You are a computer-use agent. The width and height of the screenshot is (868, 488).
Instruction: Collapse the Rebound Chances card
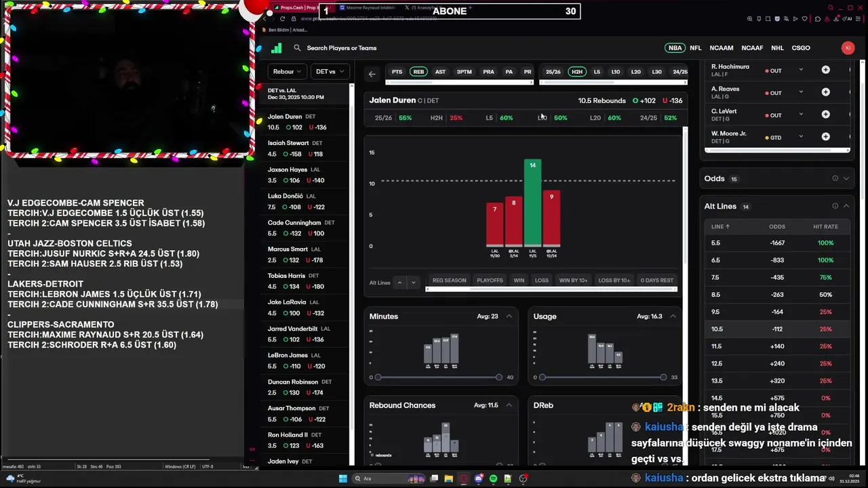tap(509, 405)
